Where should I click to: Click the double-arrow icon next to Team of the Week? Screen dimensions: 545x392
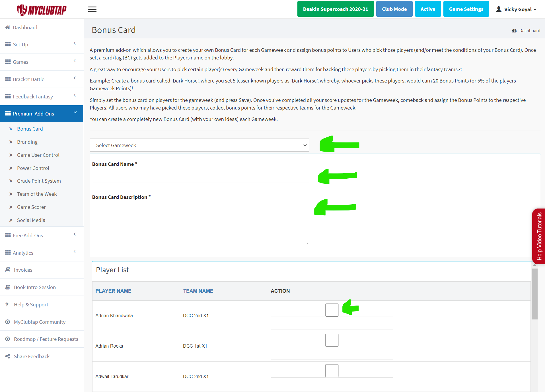11,194
